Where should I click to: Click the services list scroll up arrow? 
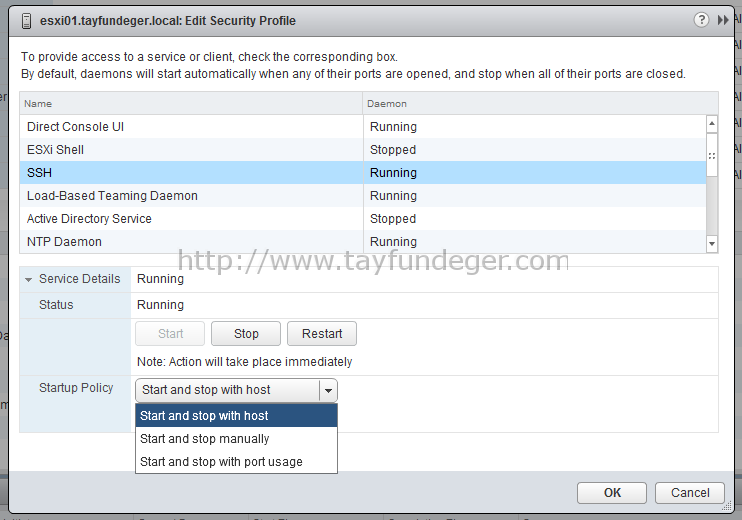711,124
